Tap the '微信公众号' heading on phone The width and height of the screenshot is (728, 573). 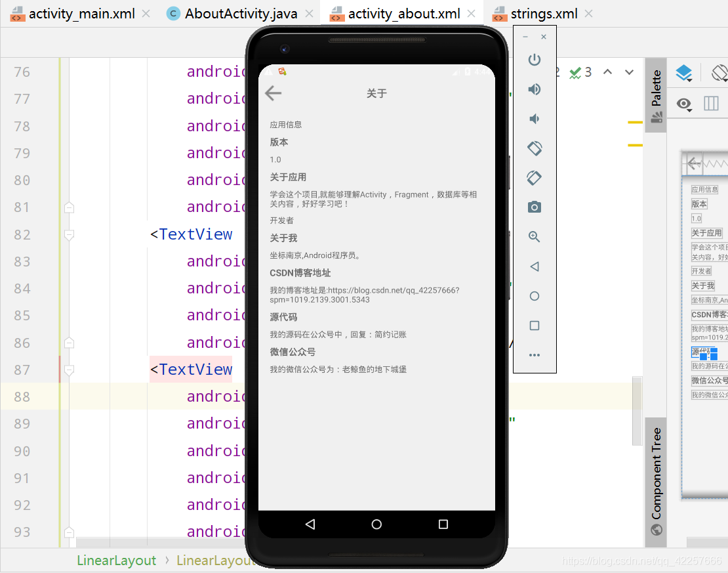coord(293,352)
